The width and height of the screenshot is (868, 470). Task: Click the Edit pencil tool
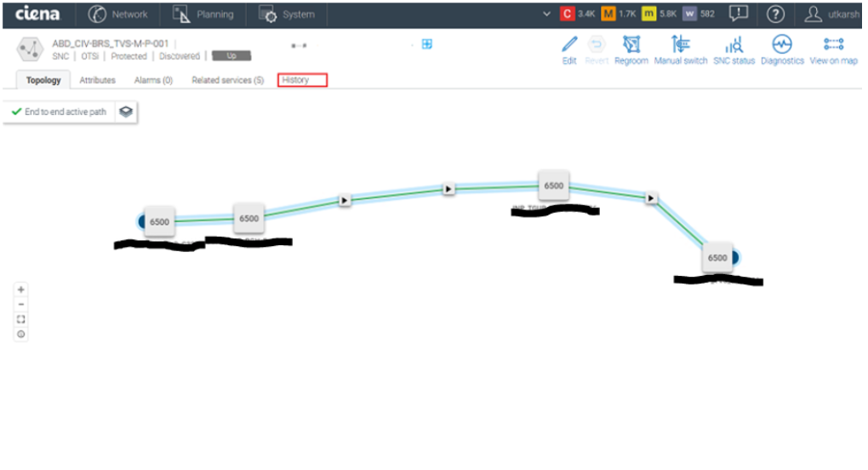(x=569, y=50)
